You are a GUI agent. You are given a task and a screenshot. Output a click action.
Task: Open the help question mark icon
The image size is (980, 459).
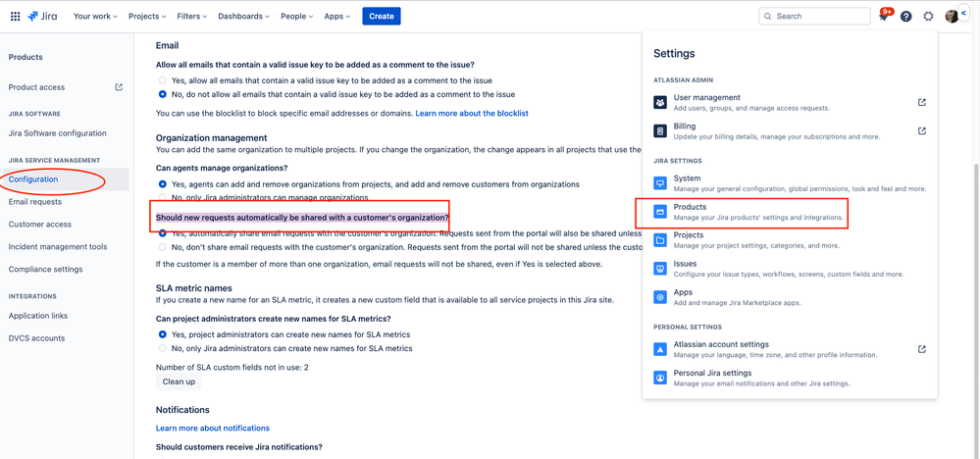pos(905,17)
